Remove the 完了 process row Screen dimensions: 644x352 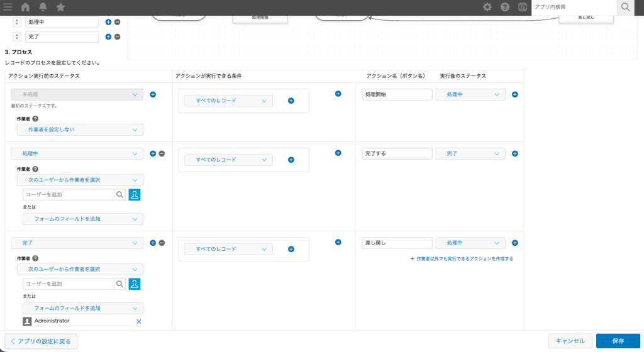click(x=162, y=243)
